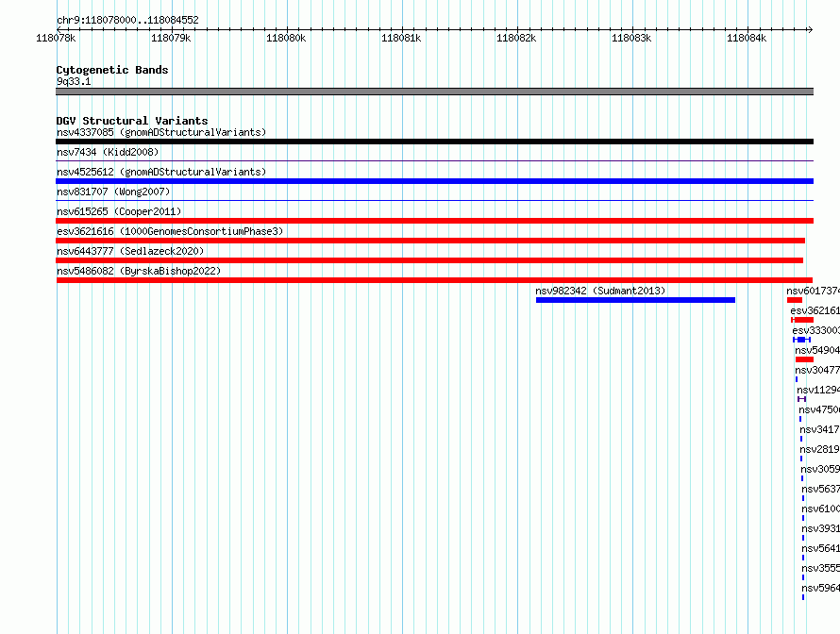
Task: Click the nsv1129 variant label
Action: tap(818, 390)
